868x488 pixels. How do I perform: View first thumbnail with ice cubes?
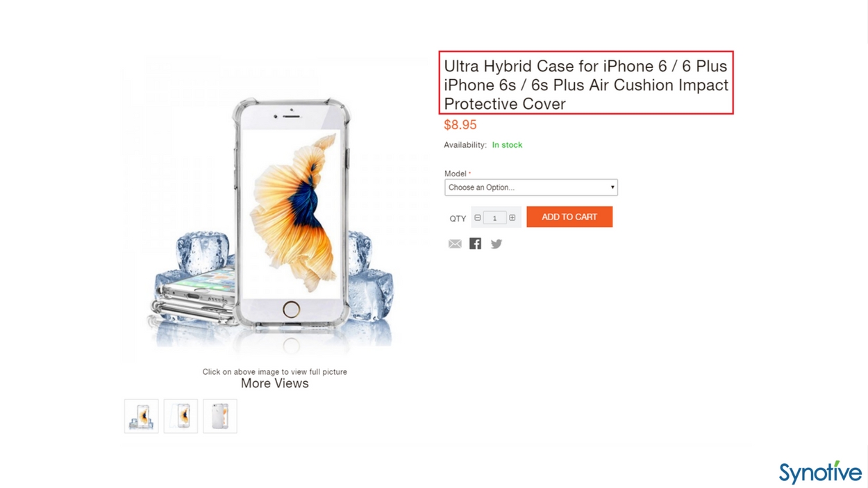142,416
